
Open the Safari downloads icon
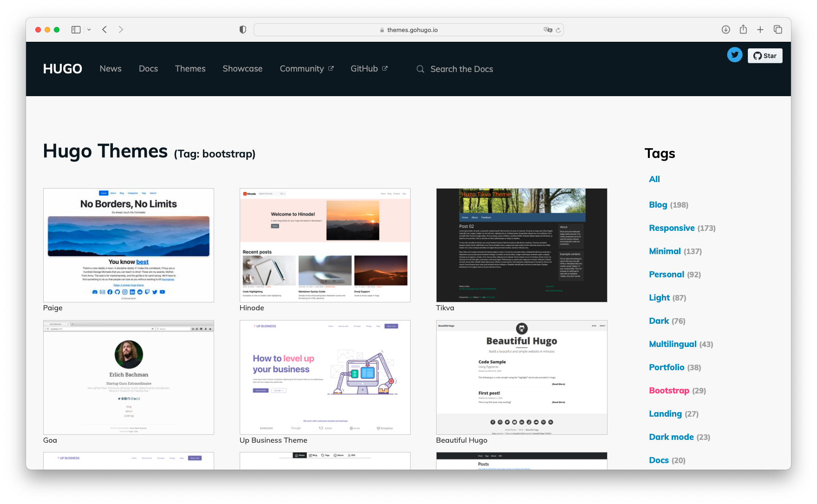[x=725, y=30]
